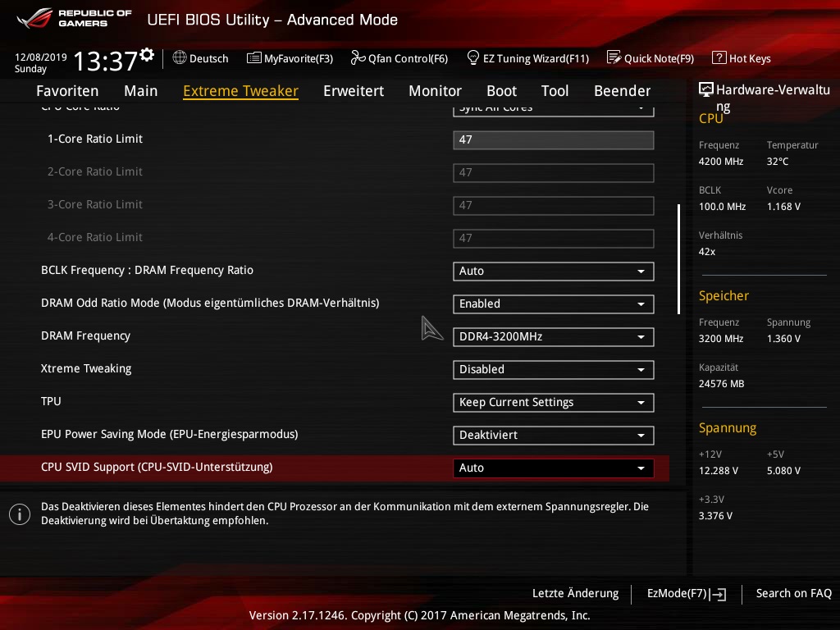This screenshot has height=630, width=840.
Task: Open BCLK Frequency DRAM Ratio dropdown
Action: point(554,271)
